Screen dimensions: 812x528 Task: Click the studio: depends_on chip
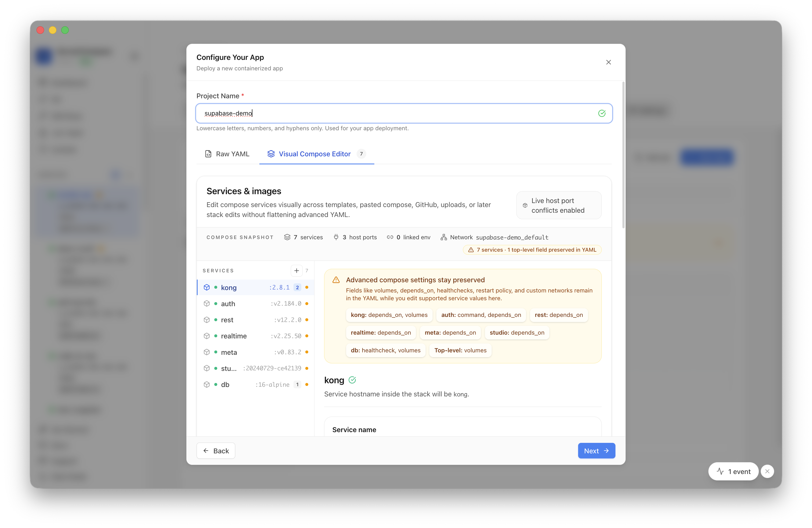click(x=517, y=332)
